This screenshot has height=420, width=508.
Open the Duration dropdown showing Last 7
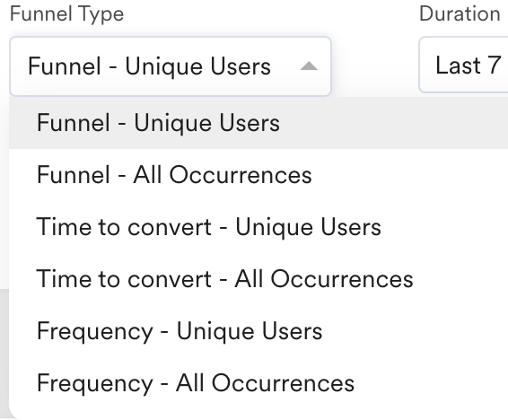tap(464, 66)
